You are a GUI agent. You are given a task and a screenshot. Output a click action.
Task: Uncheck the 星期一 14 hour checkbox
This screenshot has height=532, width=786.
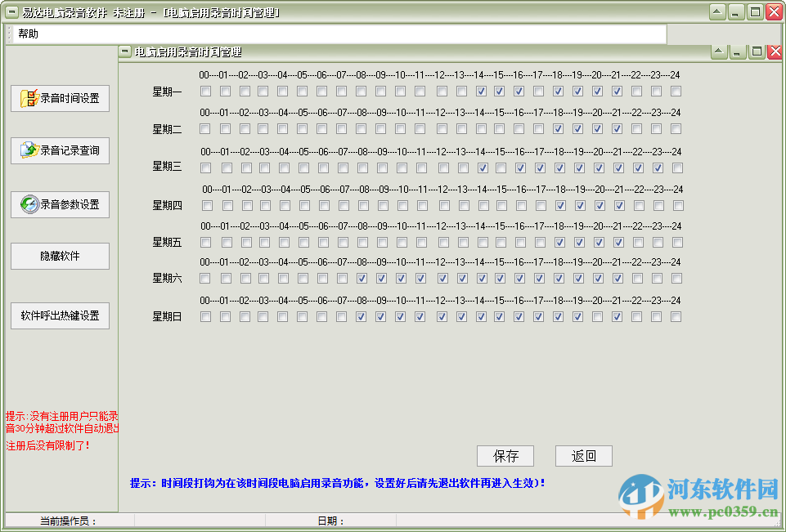pos(481,92)
